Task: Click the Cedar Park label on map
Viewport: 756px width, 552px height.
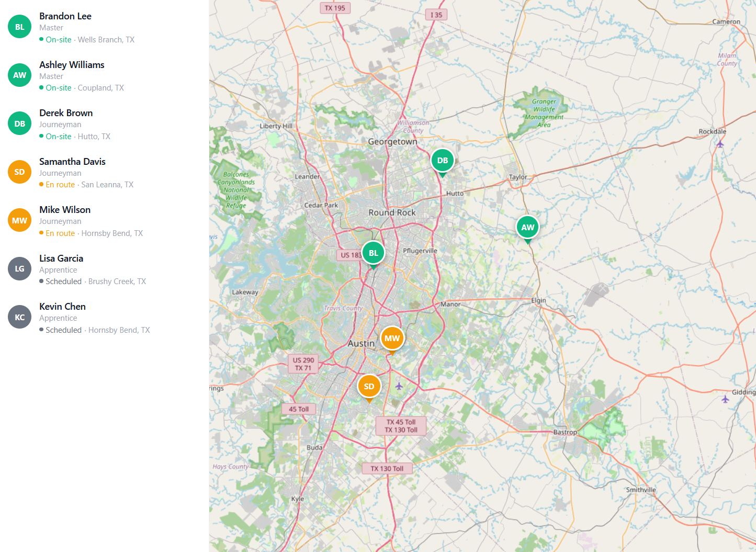Action: [321, 205]
